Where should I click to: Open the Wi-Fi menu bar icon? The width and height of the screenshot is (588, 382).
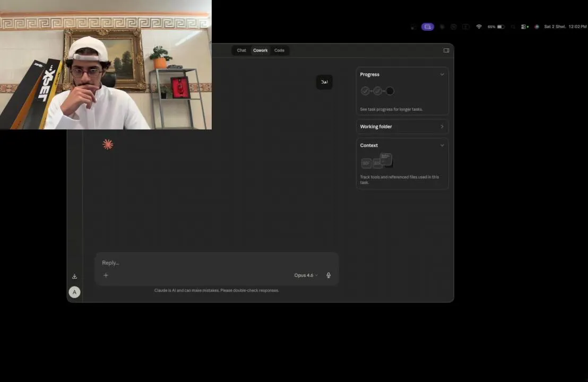point(479,27)
